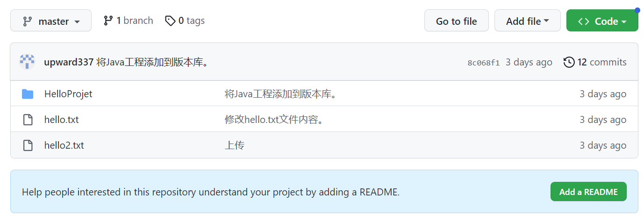This screenshot has height=216, width=644.
Task: Click the branch icon next to 1 branch
Action: (108, 21)
